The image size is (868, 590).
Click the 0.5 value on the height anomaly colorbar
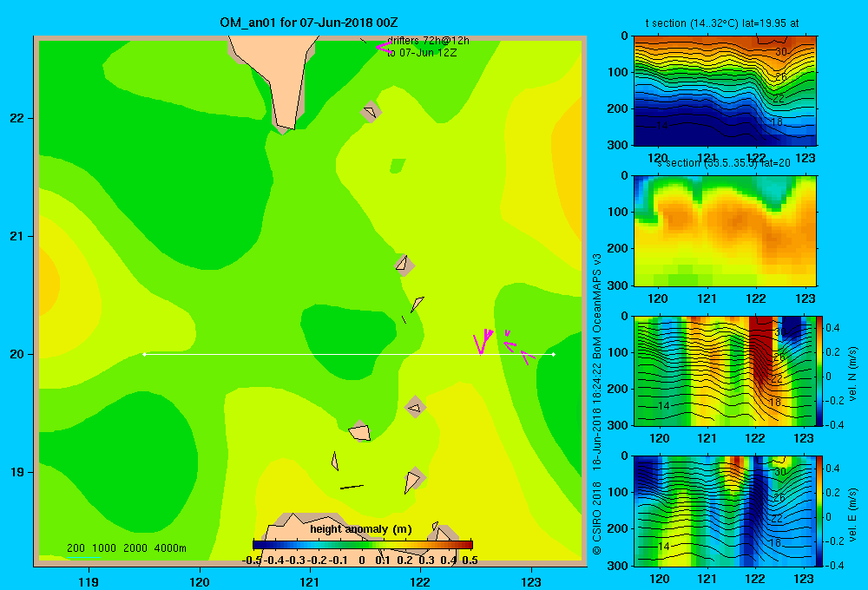[470, 560]
